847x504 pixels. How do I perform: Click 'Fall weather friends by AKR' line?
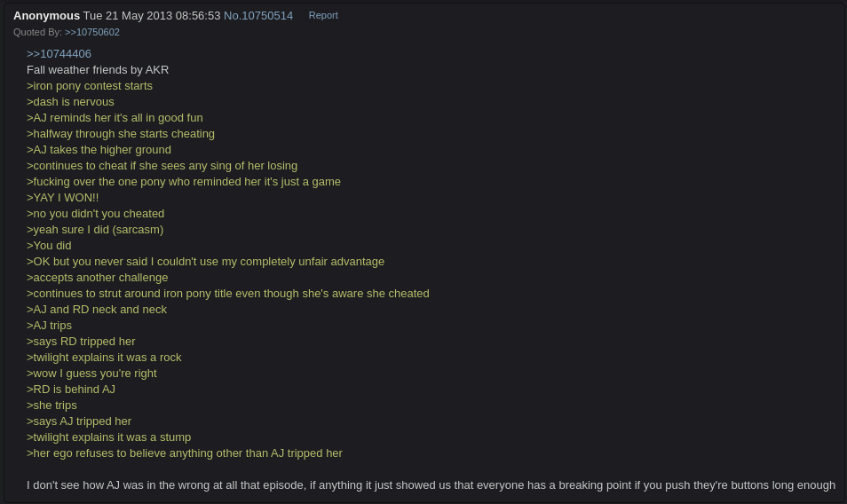pyautogui.click(x=98, y=70)
